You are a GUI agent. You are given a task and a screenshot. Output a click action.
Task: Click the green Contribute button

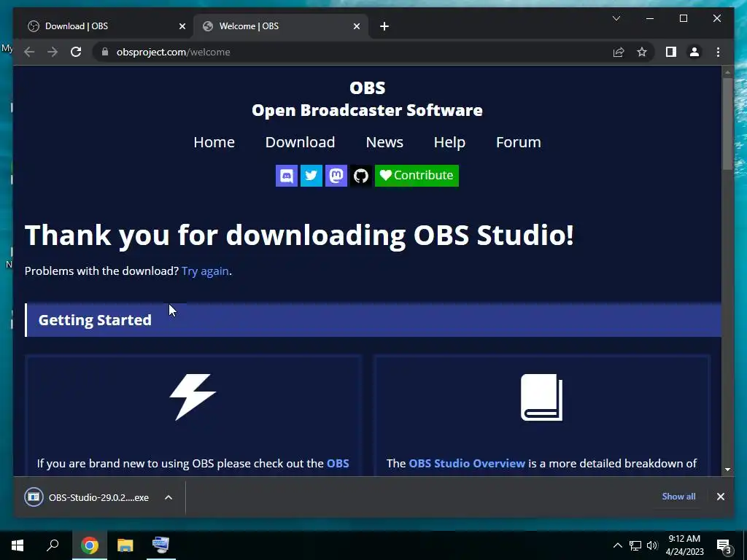tap(417, 176)
